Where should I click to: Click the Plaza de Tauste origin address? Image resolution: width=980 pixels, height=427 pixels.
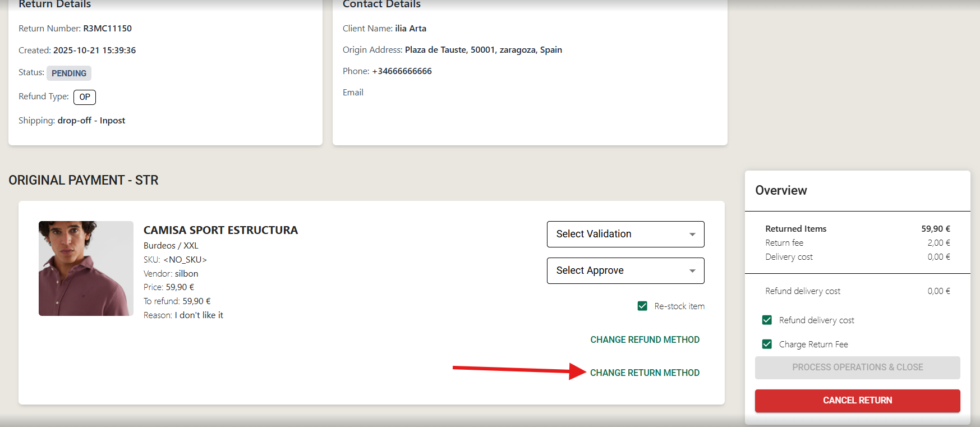[x=483, y=50]
